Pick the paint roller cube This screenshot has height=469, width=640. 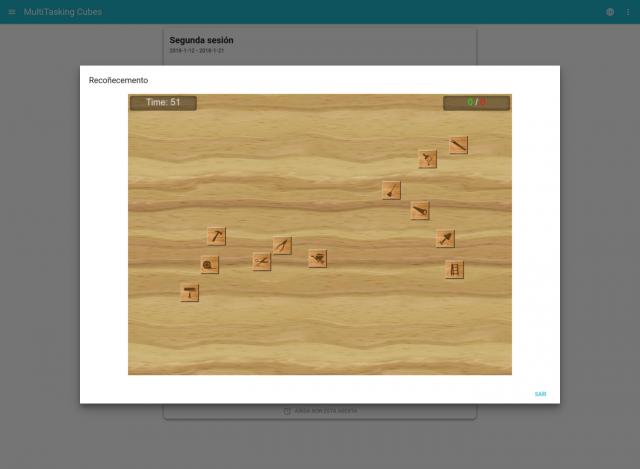(189, 292)
